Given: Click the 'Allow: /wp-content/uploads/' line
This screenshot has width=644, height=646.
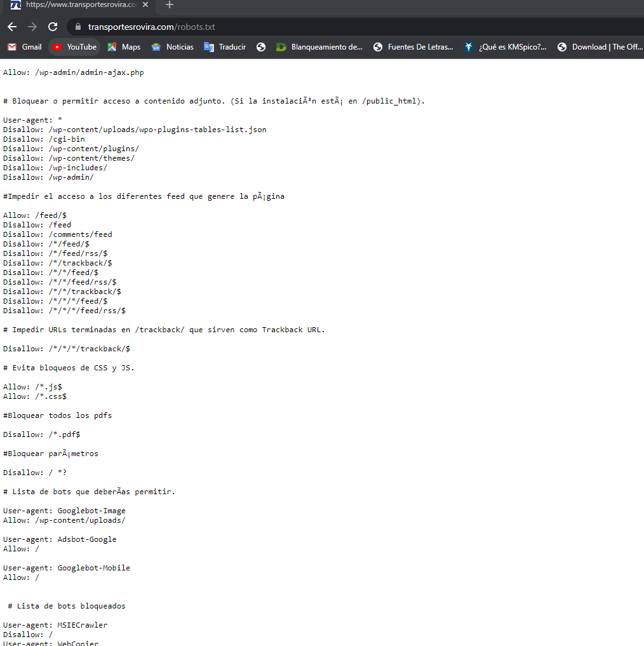Looking at the screenshot, I should 64,520.
